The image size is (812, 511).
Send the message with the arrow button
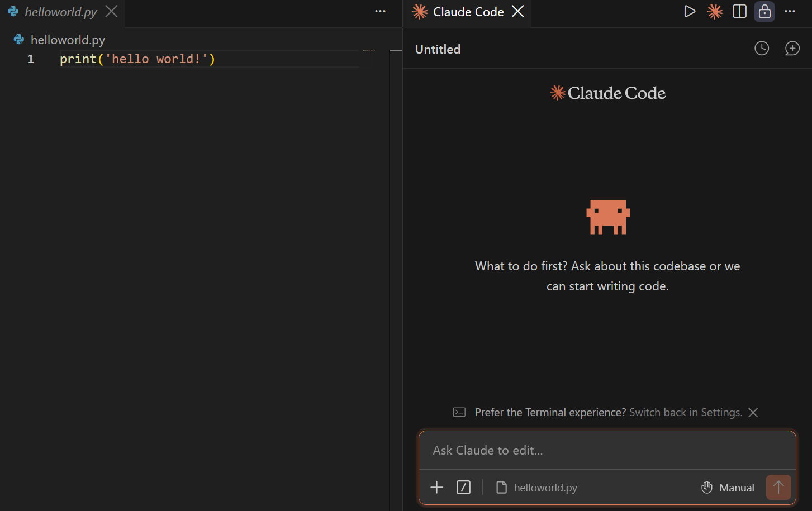[x=778, y=488]
